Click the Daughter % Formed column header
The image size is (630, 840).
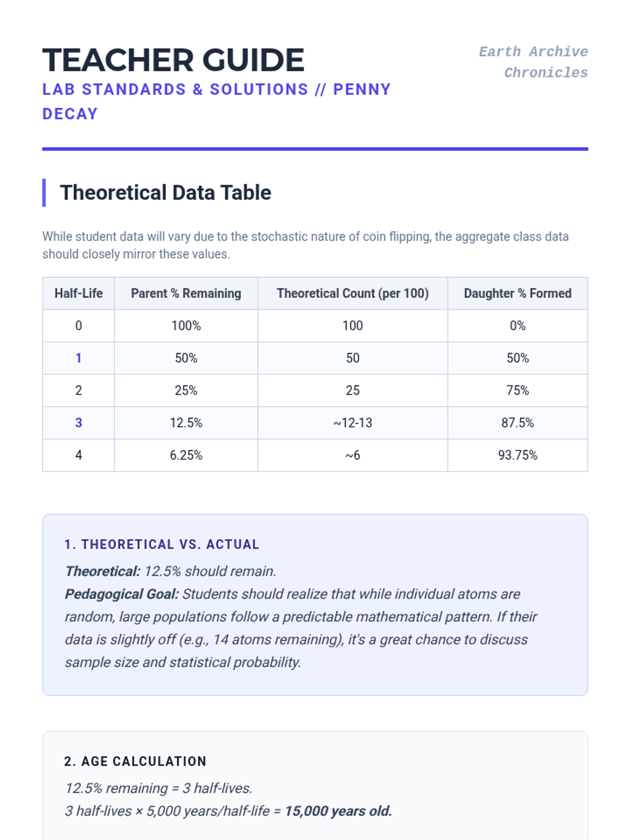tap(517, 293)
